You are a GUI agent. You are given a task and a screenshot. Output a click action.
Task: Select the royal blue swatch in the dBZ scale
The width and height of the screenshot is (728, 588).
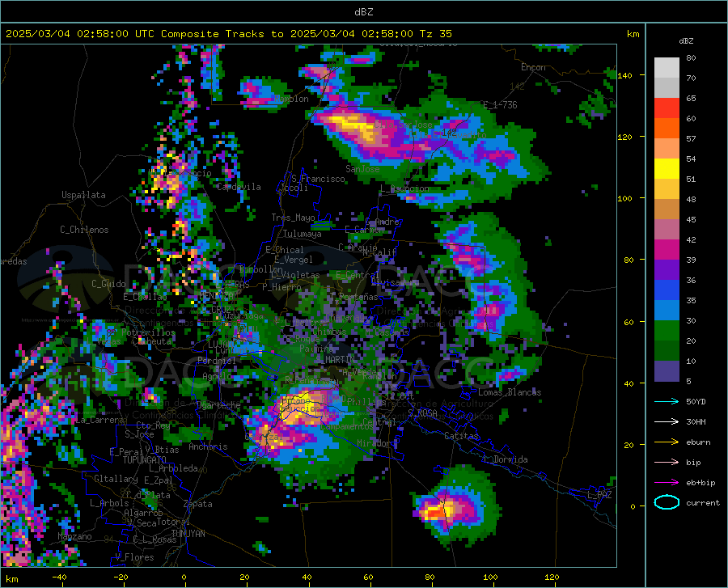click(x=667, y=290)
